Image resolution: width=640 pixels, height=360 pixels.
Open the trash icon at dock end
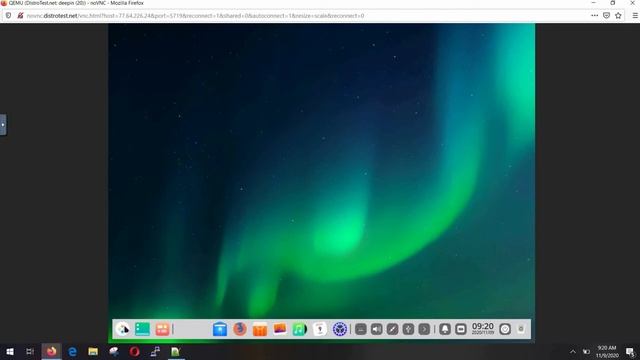click(x=521, y=329)
